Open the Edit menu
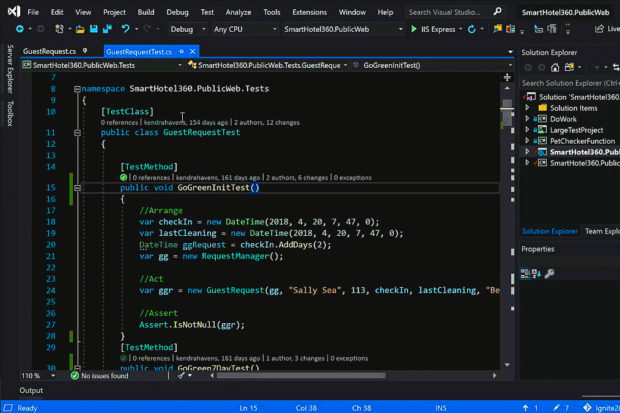This screenshot has width=620, height=413. 57,12
